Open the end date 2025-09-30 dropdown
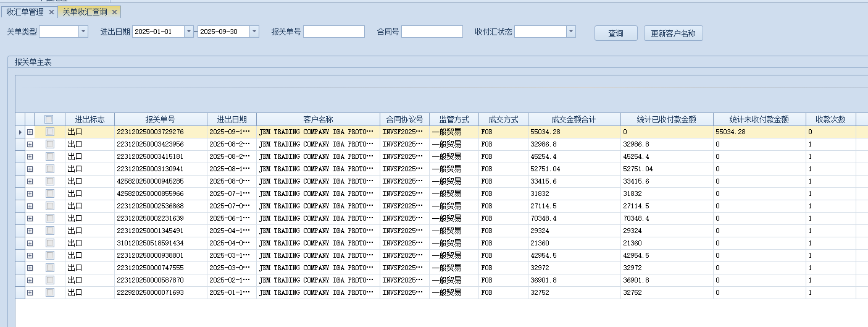 (254, 32)
